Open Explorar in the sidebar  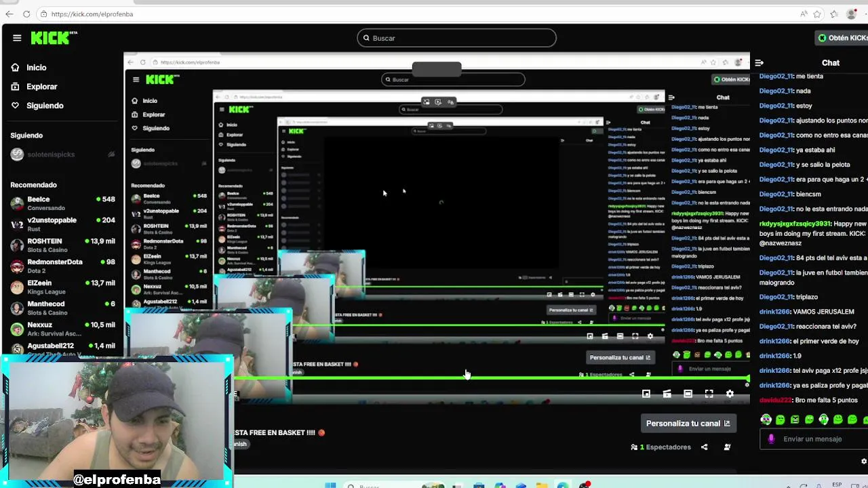(41, 87)
